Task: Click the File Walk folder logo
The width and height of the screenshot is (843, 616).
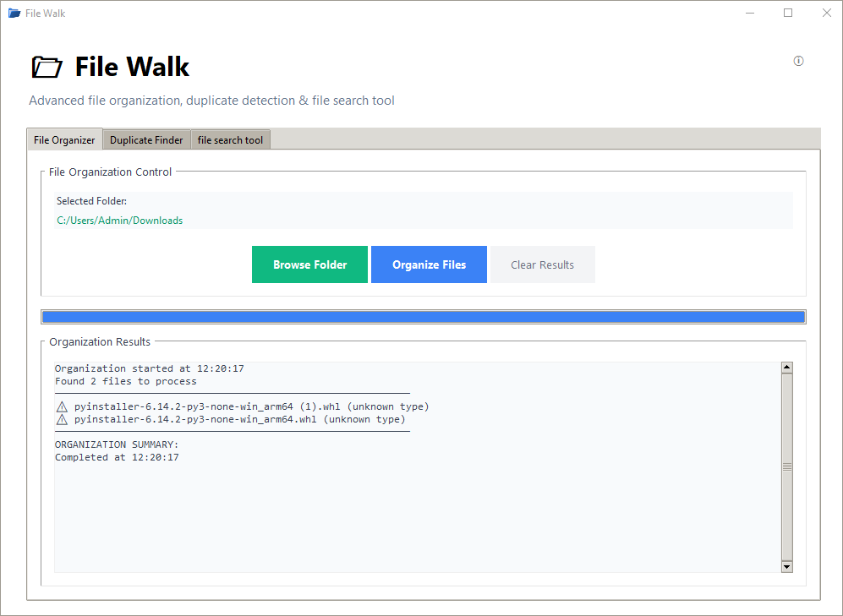Action: pos(47,68)
